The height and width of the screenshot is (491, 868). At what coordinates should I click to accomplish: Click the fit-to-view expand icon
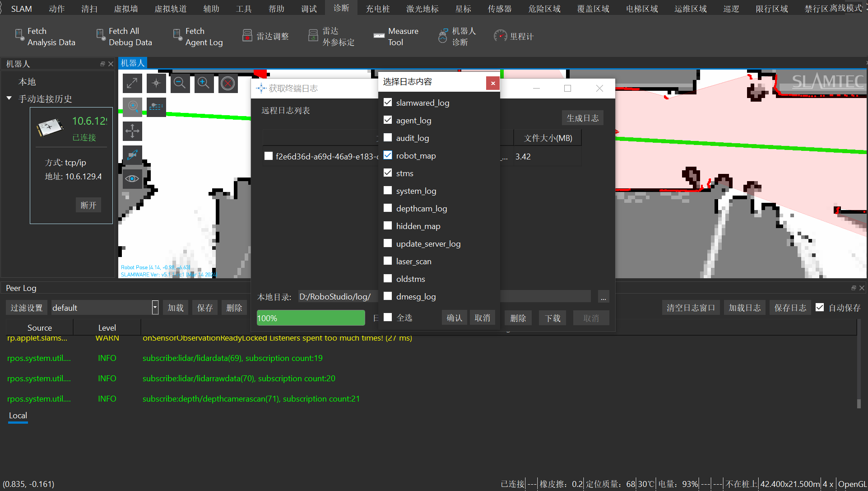[x=132, y=83]
